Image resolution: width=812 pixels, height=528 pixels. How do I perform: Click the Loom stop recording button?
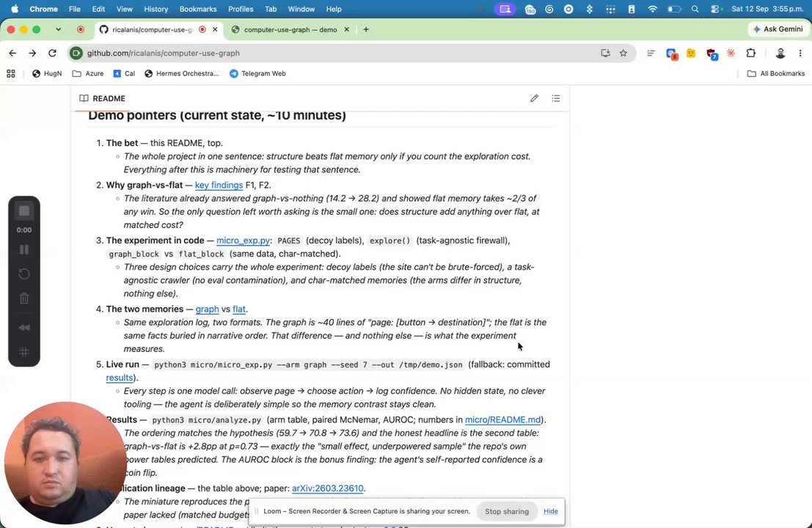pos(23,210)
